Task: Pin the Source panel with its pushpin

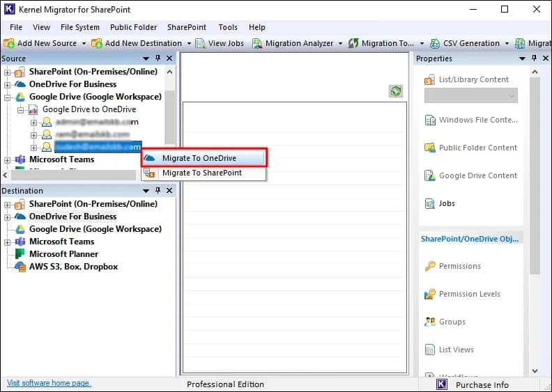Action: (158, 58)
